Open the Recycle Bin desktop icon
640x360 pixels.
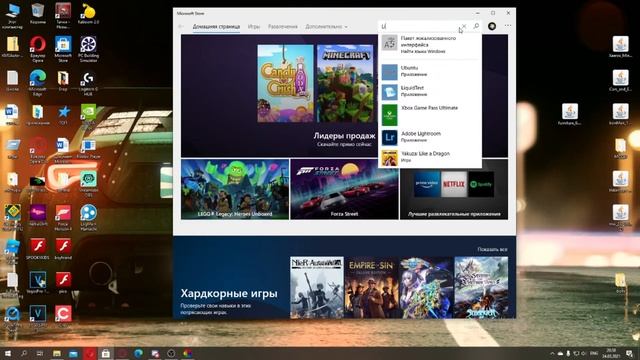pos(38,14)
